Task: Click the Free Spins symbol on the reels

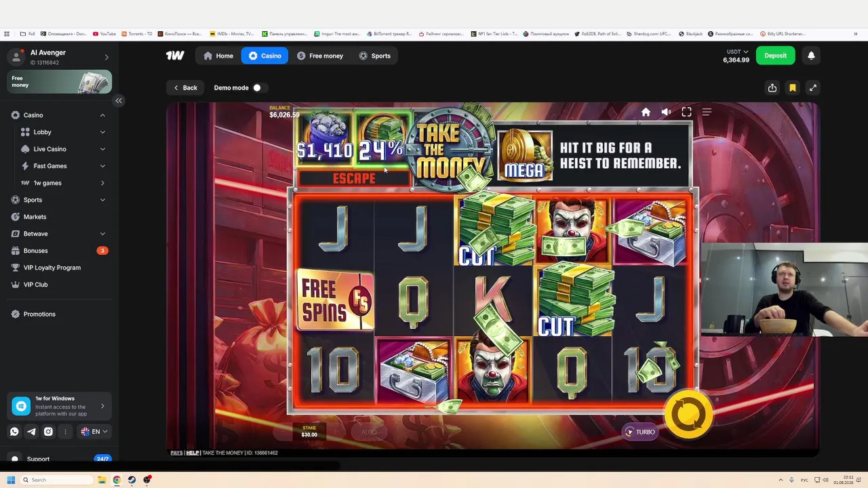Action: point(335,300)
